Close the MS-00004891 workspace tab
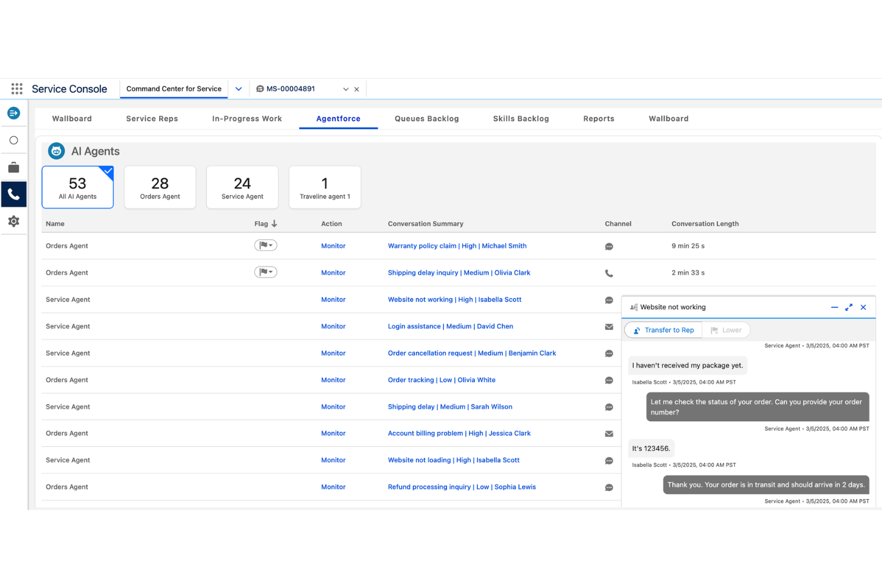 (x=356, y=89)
